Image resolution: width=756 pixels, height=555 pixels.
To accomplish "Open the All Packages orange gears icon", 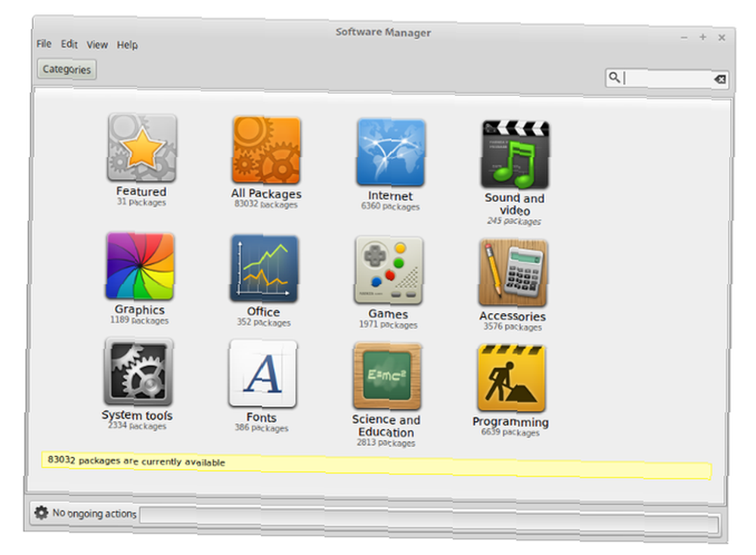I will (x=267, y=150).
